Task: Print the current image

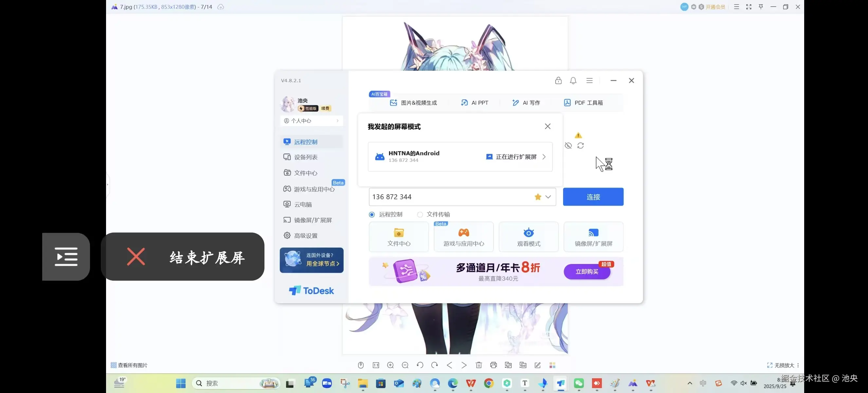Action: (493, 365)
